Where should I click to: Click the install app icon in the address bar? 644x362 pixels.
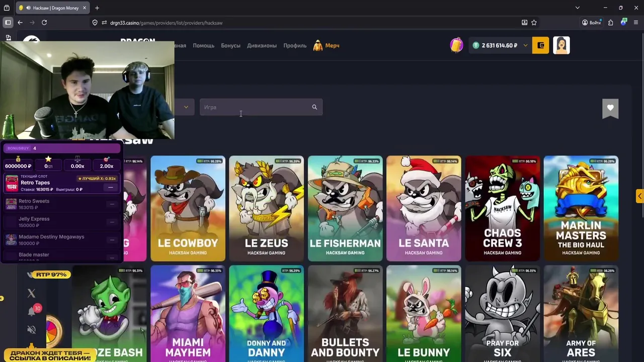click(524, 23)
